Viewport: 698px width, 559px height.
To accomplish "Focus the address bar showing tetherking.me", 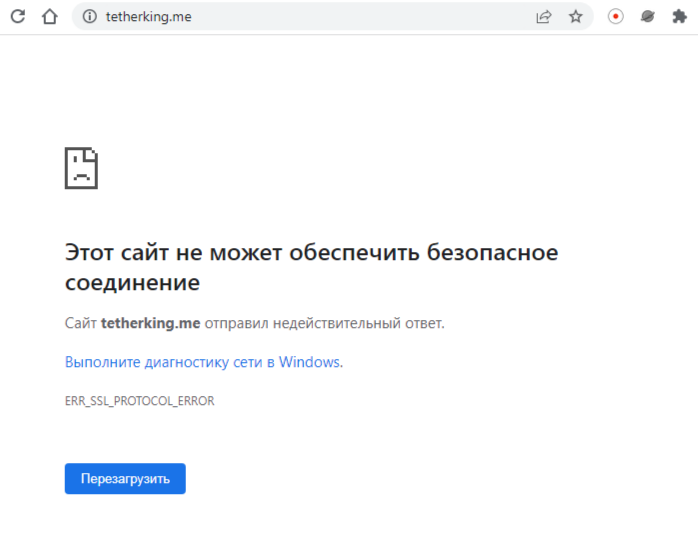I will click(300, 16).
